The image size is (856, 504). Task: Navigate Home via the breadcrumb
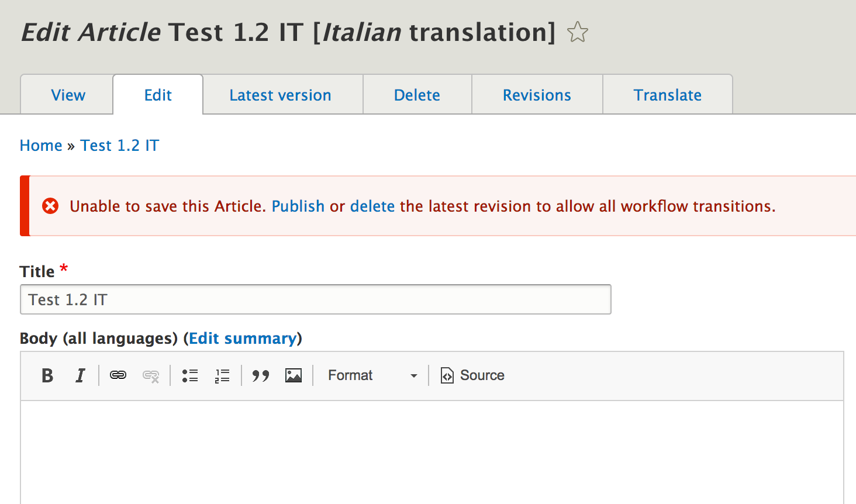pyautogui.click(x=41, y=145)
